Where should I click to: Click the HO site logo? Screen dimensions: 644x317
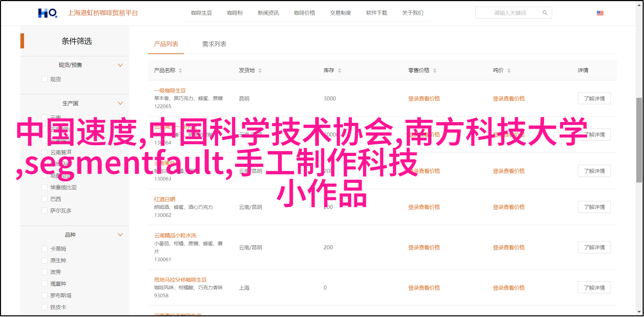pyautogui.click(x=47, y=13)
